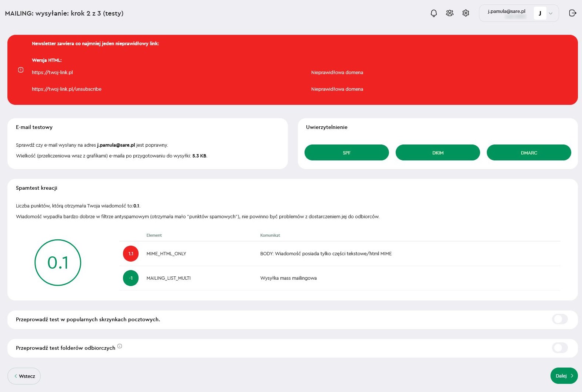Go back using the Wstecz button
Viewport: 582px width, 392px height.
click(24, 376)
